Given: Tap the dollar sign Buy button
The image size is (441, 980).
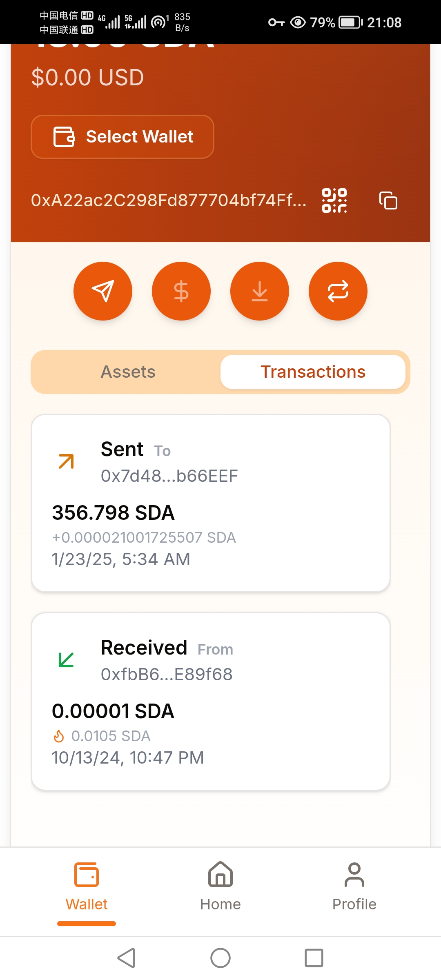Looking at the screenshot, I should coord(181,291).
